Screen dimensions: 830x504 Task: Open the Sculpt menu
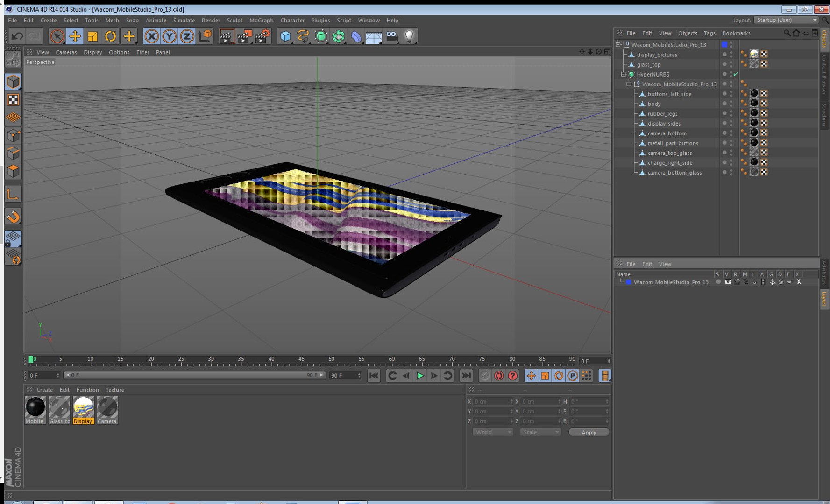tap(234, 21)
